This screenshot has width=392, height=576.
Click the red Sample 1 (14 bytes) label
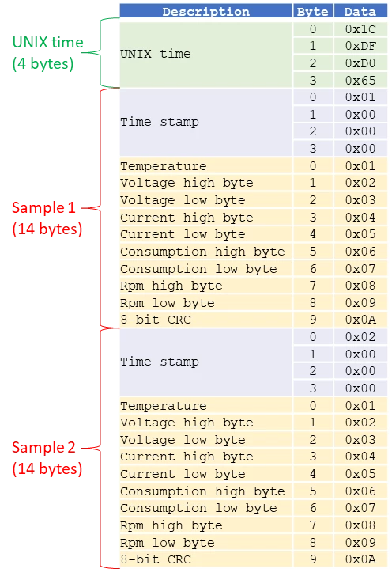[47, 218]
